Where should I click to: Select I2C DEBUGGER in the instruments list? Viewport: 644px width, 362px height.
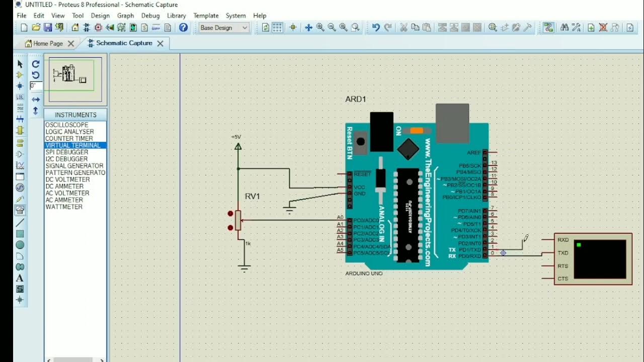75,159
